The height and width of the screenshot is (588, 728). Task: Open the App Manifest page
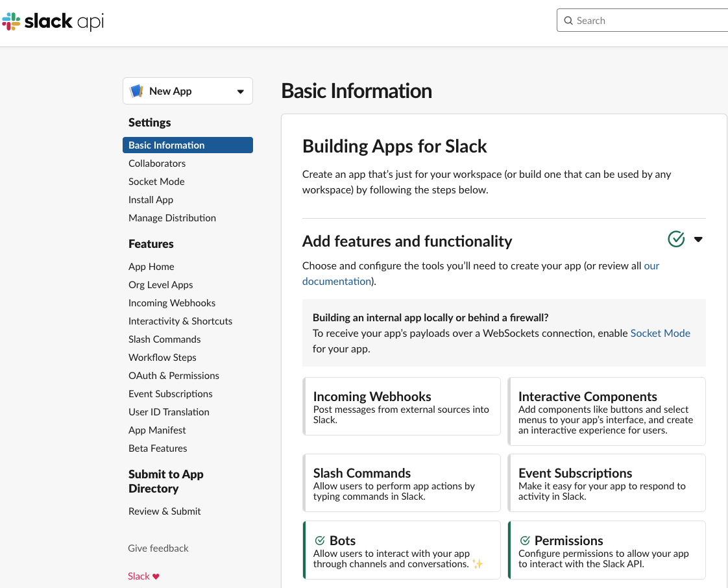pyautogui.click(x=157, y=430)
